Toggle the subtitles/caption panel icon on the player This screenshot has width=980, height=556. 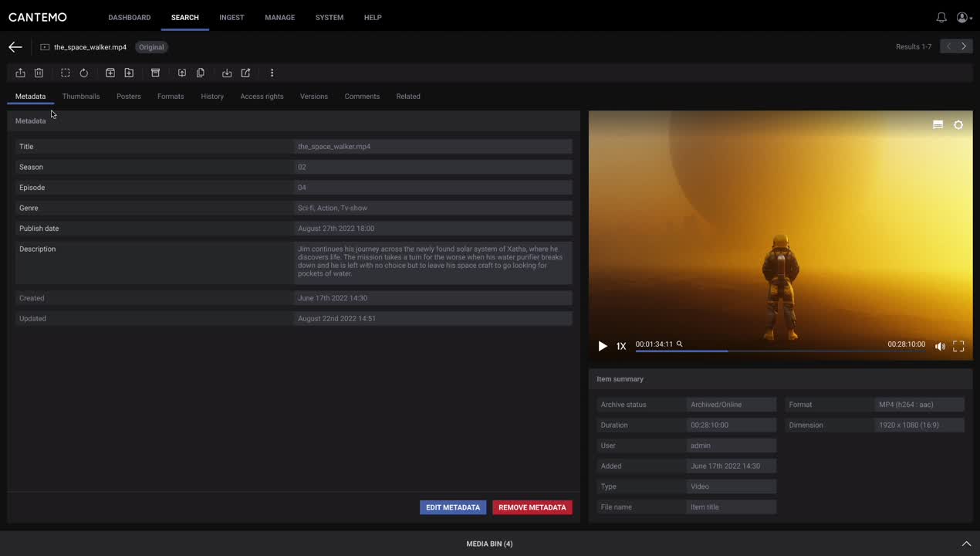pyautogui.click(x=938, y=124)
